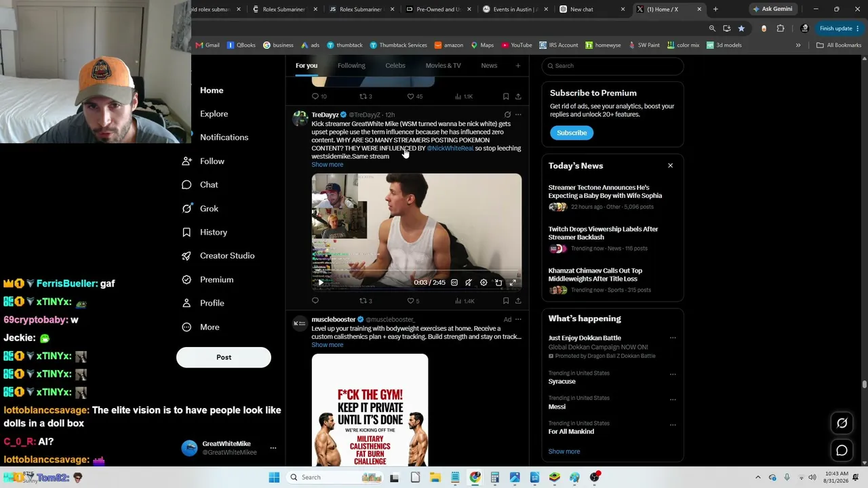Image resolution: width=868 pixels, height=488 pixels.
Task: Open options menu for For All Mankind
Action: point(673,424)
